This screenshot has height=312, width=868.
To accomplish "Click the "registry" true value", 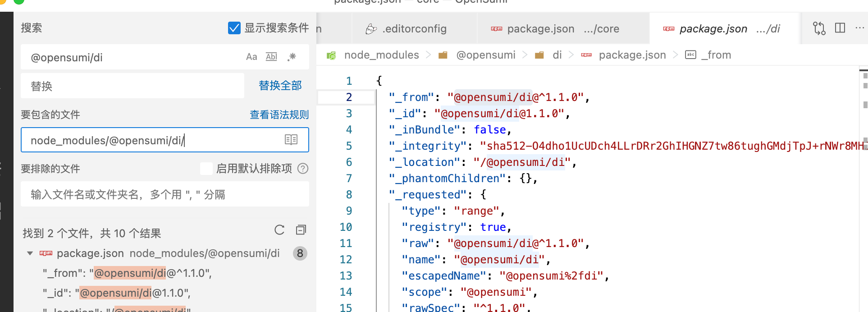I will [x=493, y=227].
